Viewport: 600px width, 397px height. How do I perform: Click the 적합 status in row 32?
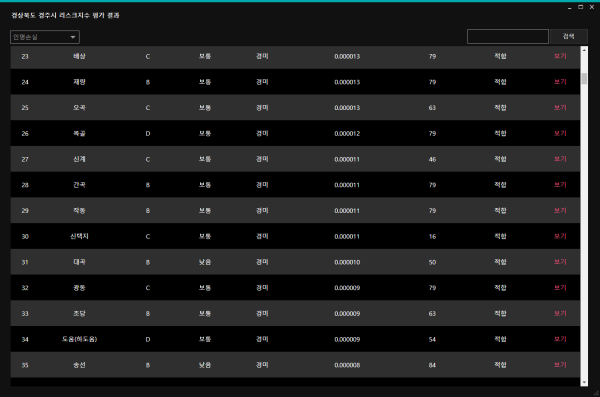pos(500,288)
